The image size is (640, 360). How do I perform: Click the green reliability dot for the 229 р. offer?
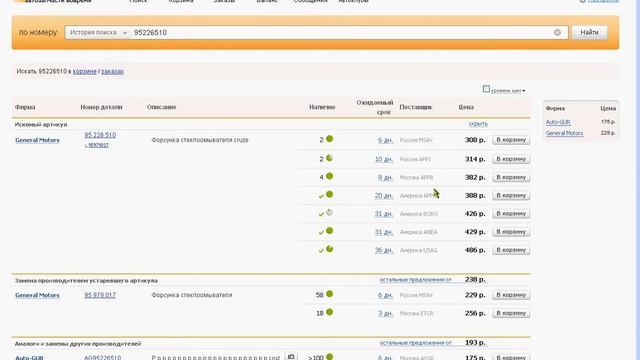pos(329,294)
